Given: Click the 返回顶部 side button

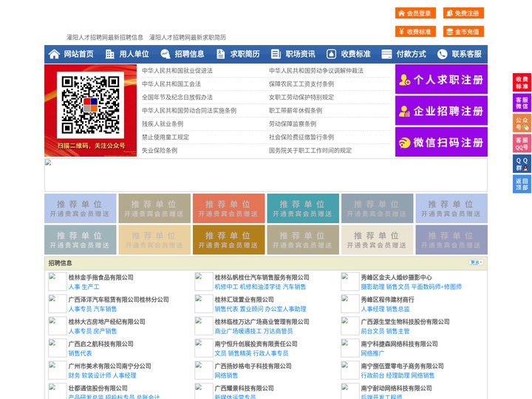Looking at the screenshot, I should [x=522, y=184].
